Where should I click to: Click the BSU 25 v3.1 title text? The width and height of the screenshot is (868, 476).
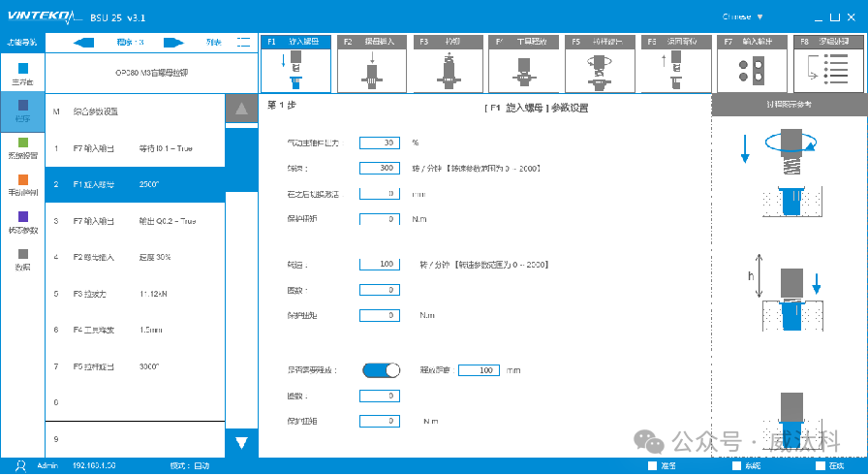(118, 17)
